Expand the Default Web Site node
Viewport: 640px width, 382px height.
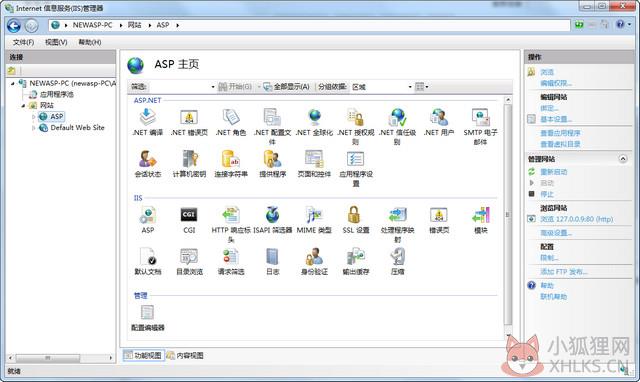(x=33, y=128)
